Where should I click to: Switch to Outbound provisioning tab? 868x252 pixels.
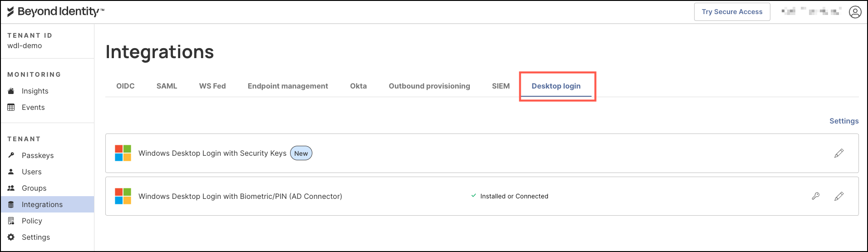pyautogui.click(x=429, y=86)
